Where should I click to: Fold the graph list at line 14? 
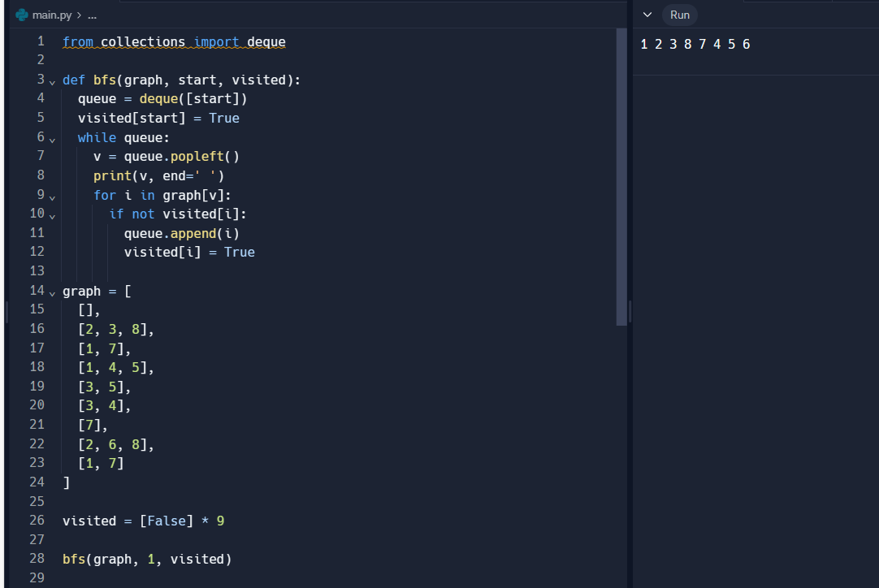coord(52,293)
